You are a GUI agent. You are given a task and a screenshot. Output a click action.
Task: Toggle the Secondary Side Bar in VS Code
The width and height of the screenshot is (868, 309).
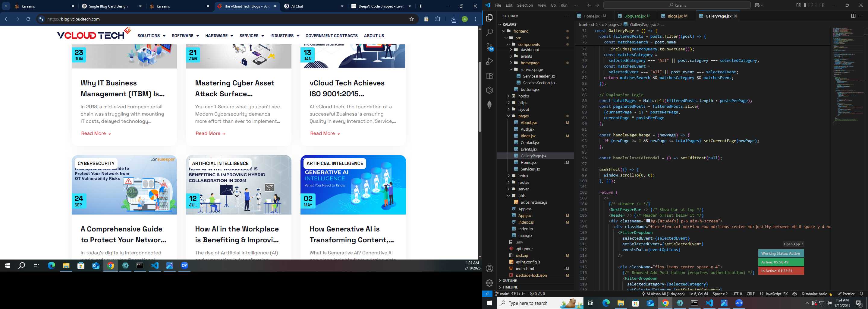click(822, 5)
